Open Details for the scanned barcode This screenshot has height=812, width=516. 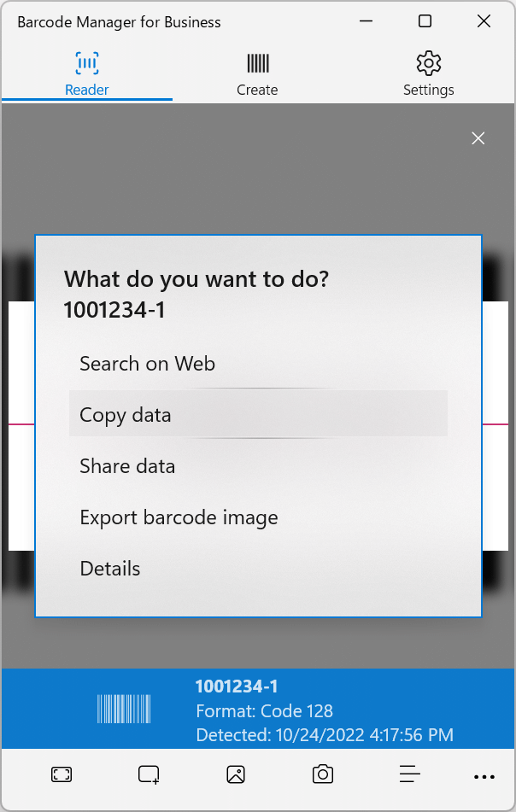(109, 569)
